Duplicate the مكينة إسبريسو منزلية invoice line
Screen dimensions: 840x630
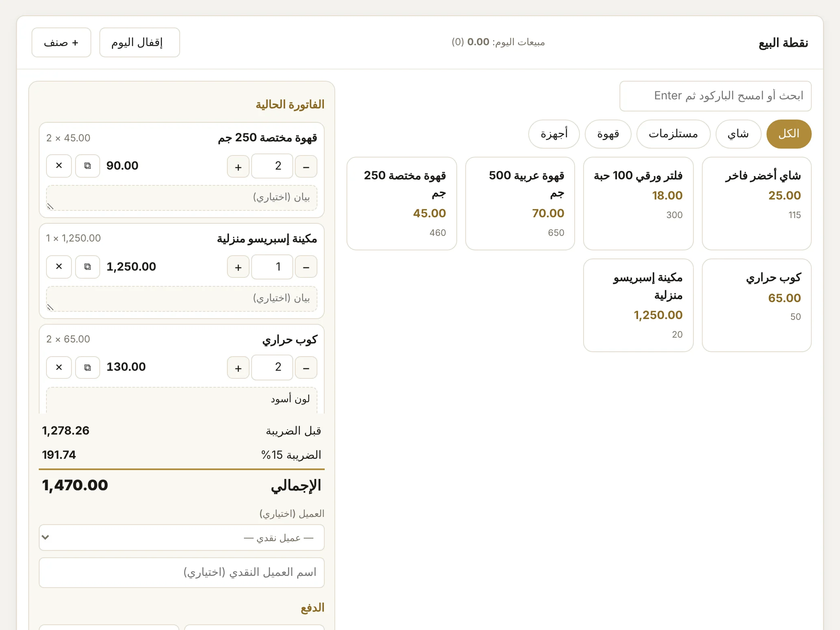click(88, 267)
